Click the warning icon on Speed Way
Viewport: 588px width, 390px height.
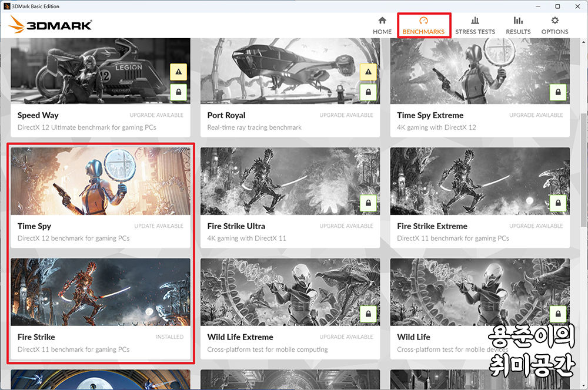pyautogui.click(x=179, y=72)
